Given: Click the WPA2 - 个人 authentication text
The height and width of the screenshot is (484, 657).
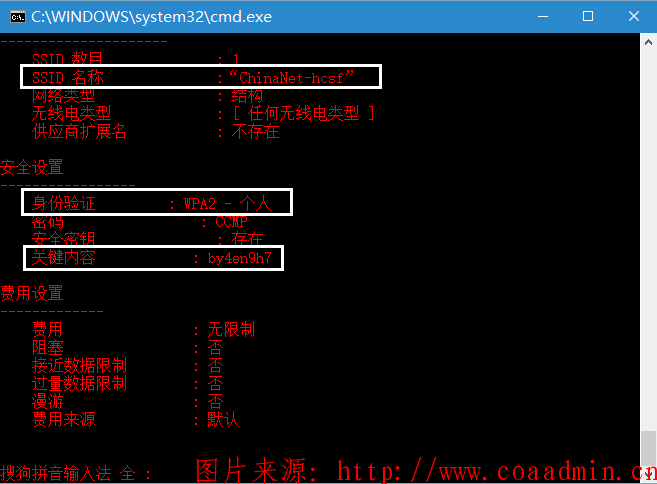Looking at the screenshot, I should (x=228, y=204).
